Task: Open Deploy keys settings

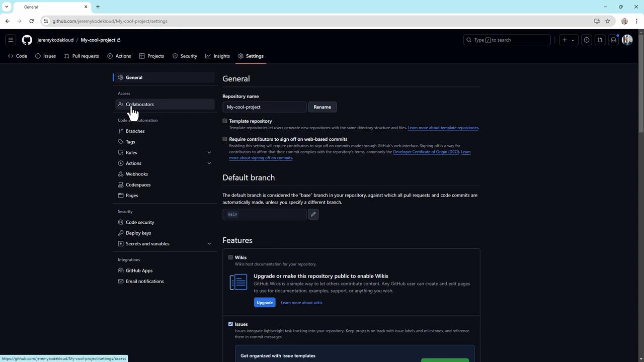Action: [166, 233]
